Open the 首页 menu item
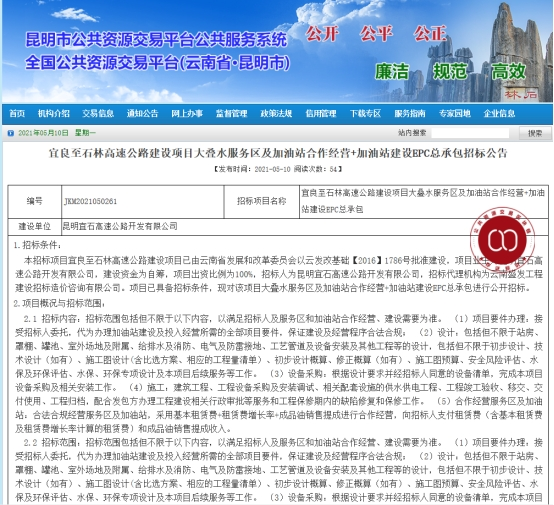554x505 pixels. (17, 113)
